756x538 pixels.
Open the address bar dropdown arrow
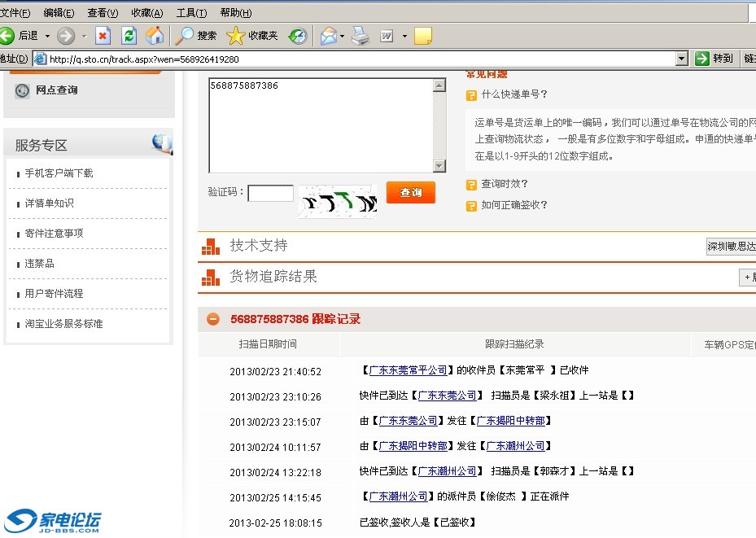click(682, 59)
